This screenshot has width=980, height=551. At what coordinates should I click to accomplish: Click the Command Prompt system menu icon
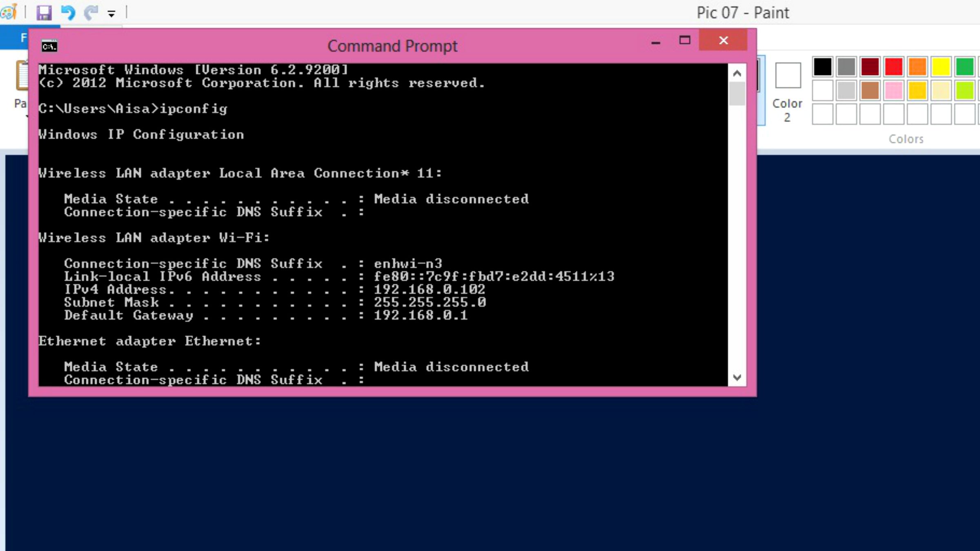49,46
